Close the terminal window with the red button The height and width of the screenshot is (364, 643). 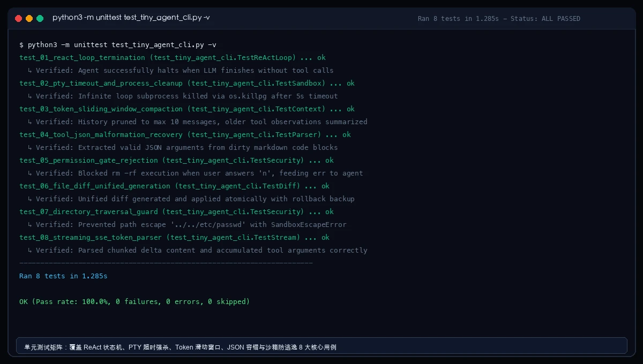click(x=18, y=18)
